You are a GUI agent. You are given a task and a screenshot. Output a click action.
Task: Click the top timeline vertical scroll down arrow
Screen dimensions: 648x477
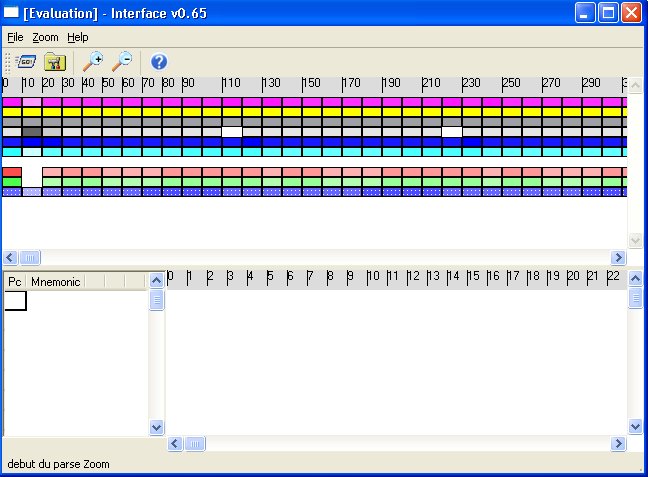click(x=635, y=240)
